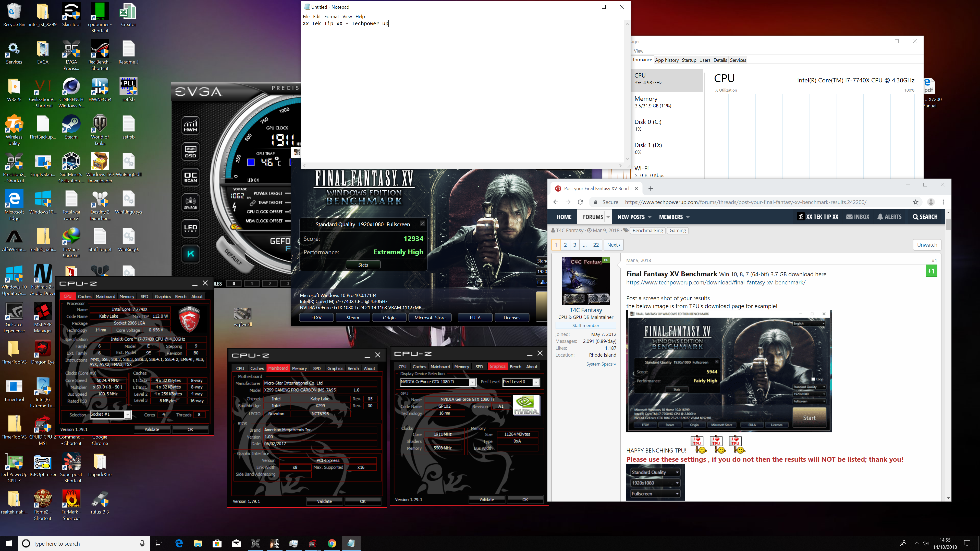Open the Format menu in Notepad
This screenshot has height=551, width=980.
[331, 16]
